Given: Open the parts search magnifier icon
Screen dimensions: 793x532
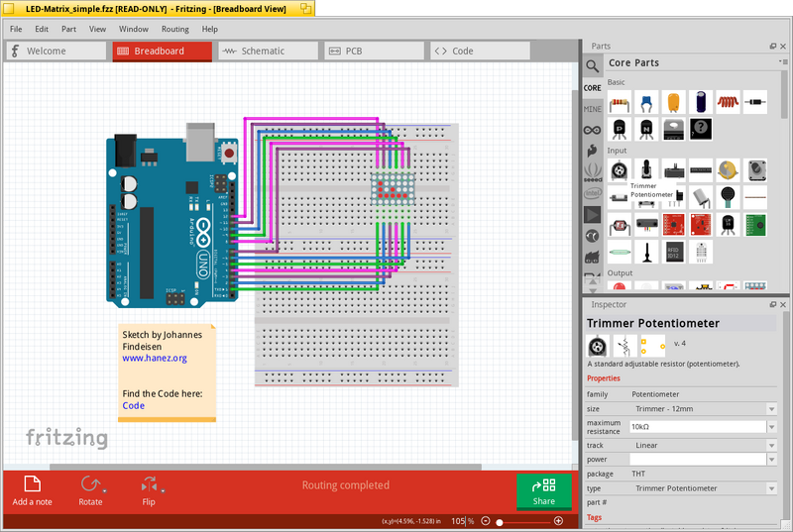Looking at the screenshot, I should point(592,65).
